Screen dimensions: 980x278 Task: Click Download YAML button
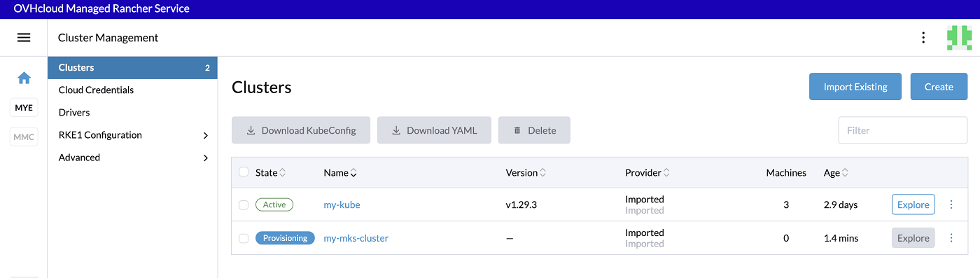tap(434, 130)
